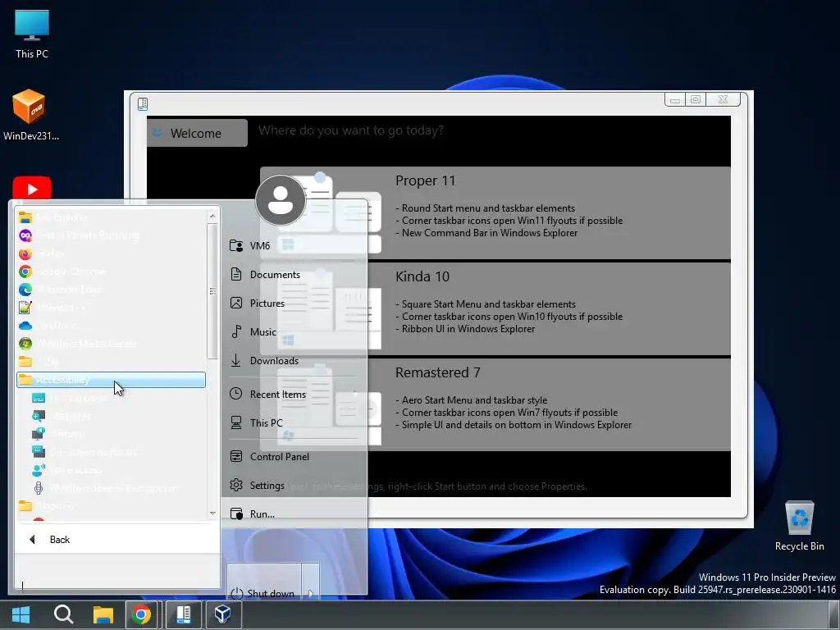Screen dimensions: 840x630
Task: Minimize the Welcome setup window
Action: [x=674, y=99]
